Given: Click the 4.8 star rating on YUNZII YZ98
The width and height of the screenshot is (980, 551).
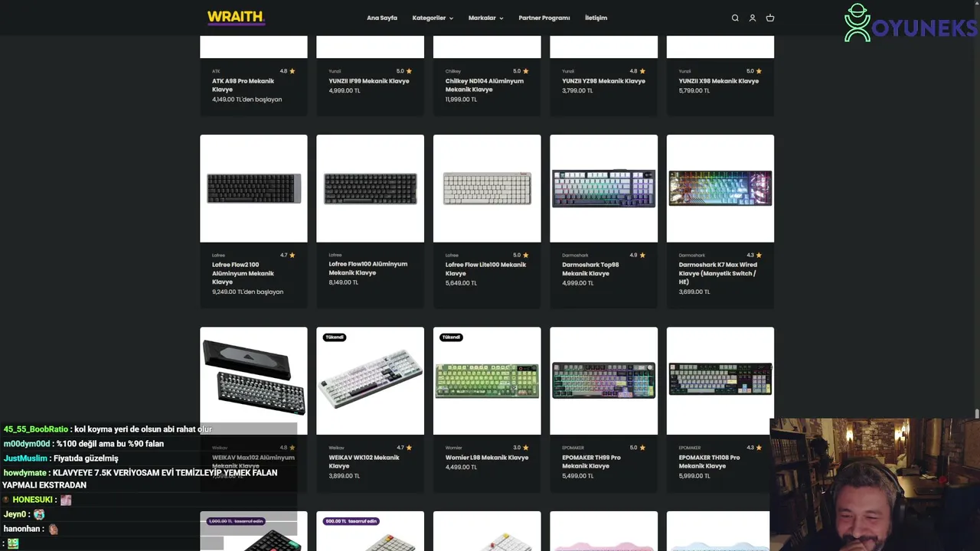Looking at the screenshot, I should click(638, 71).
